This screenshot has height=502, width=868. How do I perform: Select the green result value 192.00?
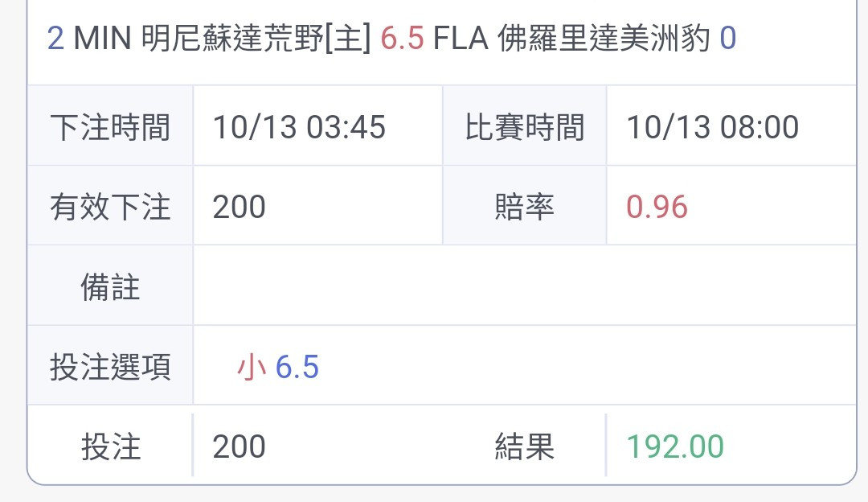click(x=675, y=446)
